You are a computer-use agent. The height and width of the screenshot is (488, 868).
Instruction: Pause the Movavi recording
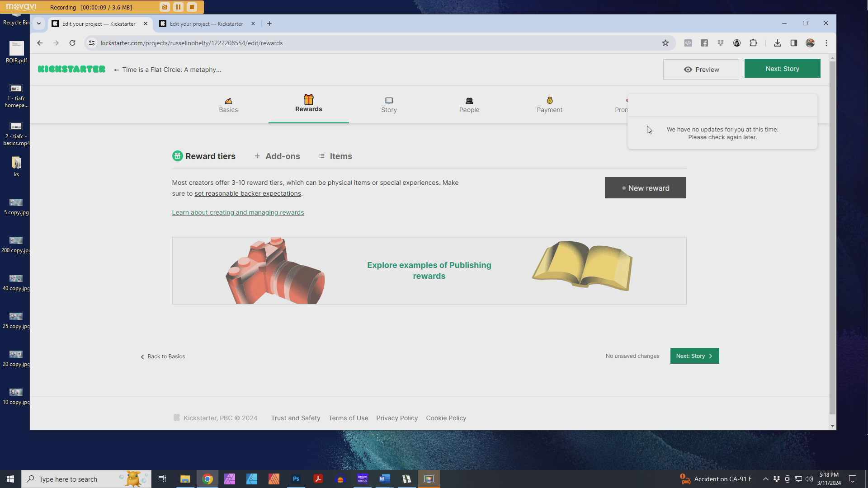(178, 7)
